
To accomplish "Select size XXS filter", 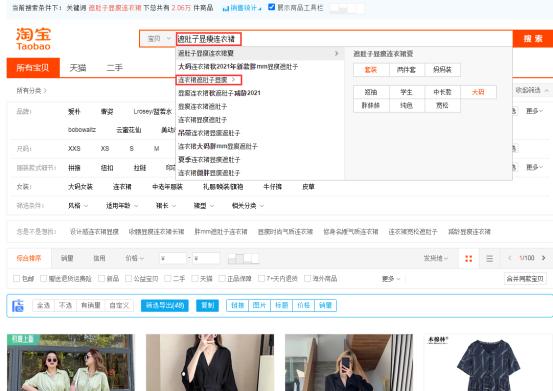I will tap(74, 148).
